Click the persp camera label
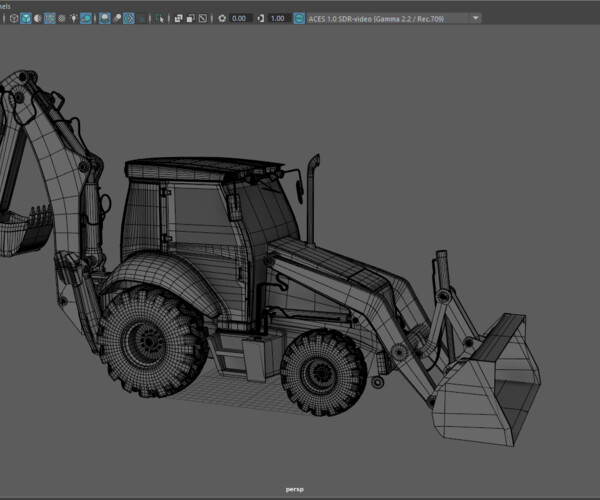Image resolution: width=600 pixels, height=500 pixels. coord(294,489)
